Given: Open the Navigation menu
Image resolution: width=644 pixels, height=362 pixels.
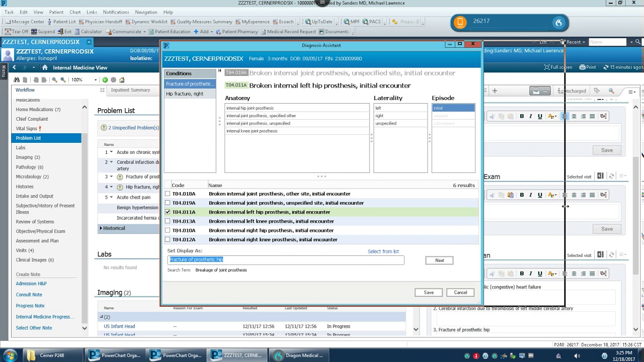Looking at the screenshot, I should 146,12.
